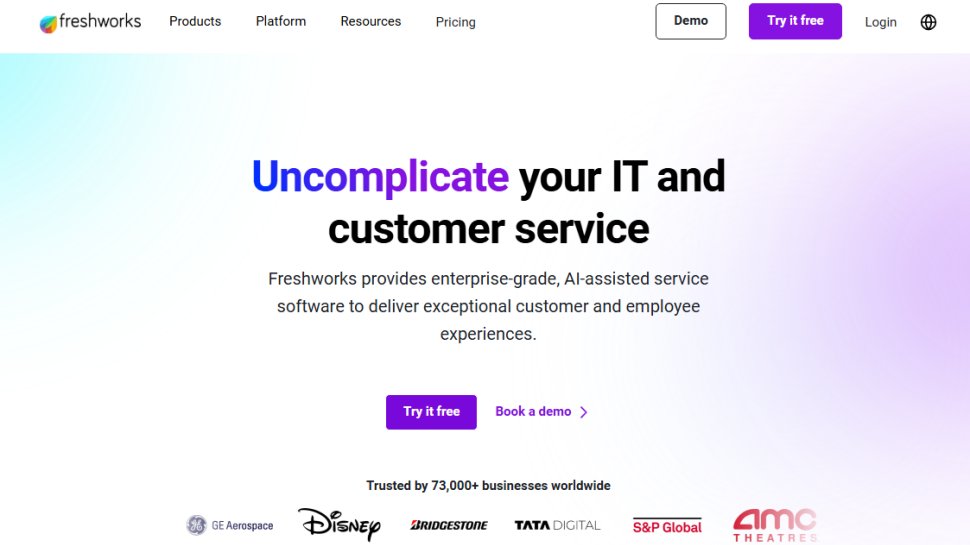Click the Freshworks logo in the header
Viewport: 970px width, 545px height.
coord(90,22)
